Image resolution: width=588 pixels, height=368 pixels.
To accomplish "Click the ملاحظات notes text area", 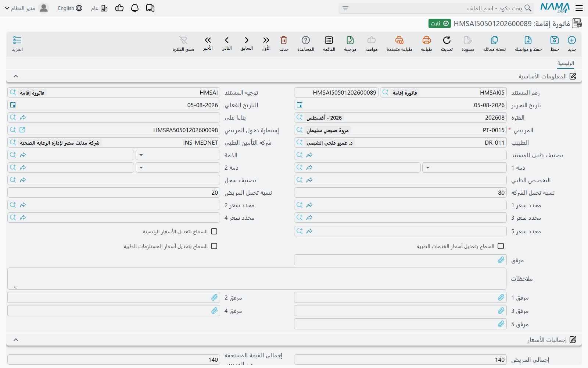I will click(257, 279).
